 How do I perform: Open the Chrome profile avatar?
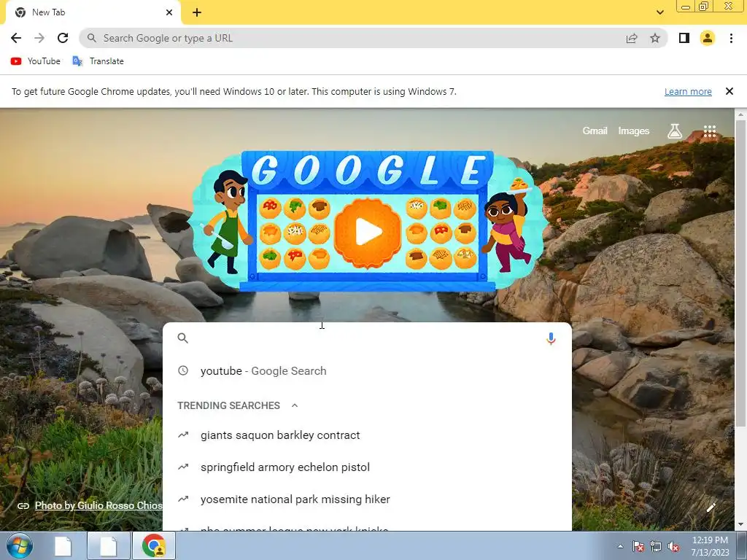(708, 38)
